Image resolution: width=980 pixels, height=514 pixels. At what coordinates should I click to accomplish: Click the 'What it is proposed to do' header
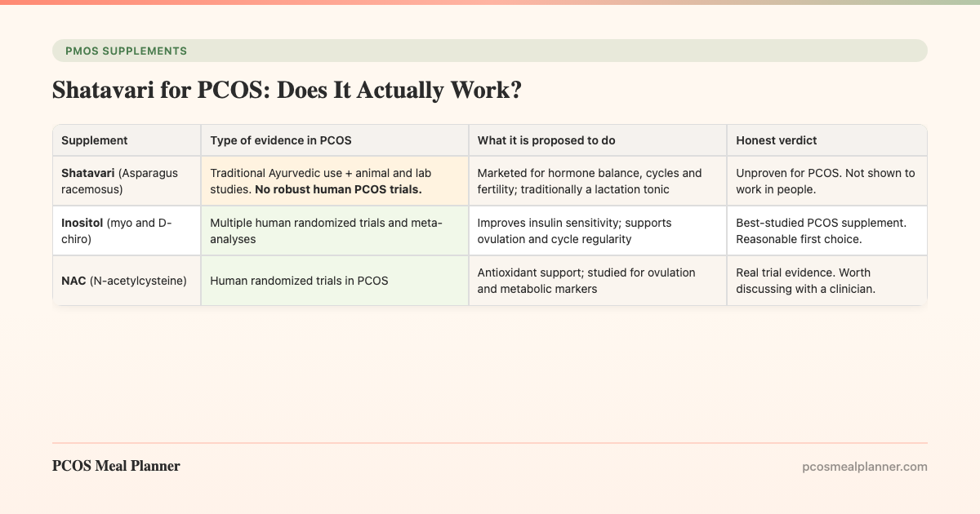(x=598, y=140)
